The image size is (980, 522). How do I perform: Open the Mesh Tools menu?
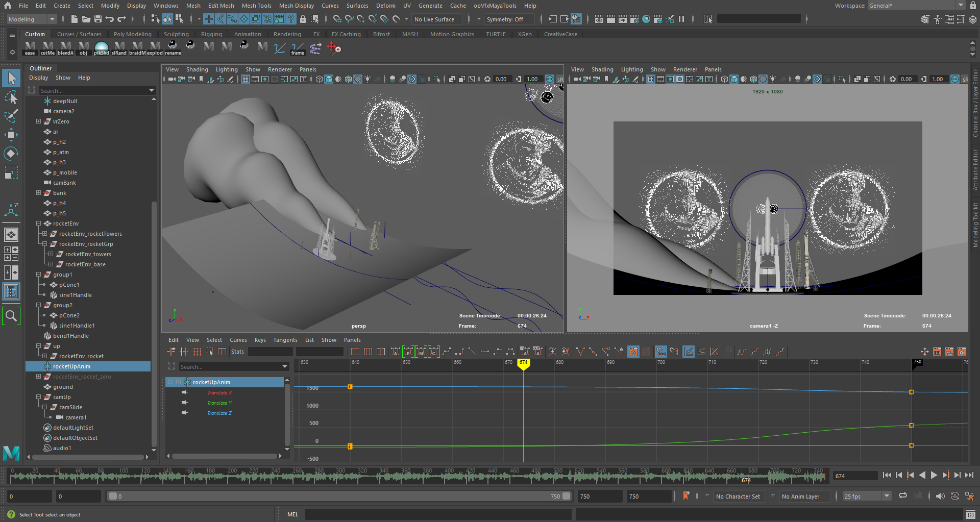click(256, 6)
